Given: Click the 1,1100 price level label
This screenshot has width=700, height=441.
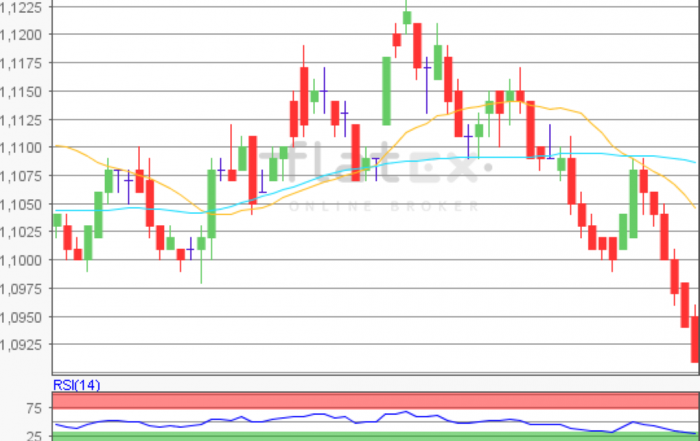Looking at the screenshot, I should tap(22, 148).
